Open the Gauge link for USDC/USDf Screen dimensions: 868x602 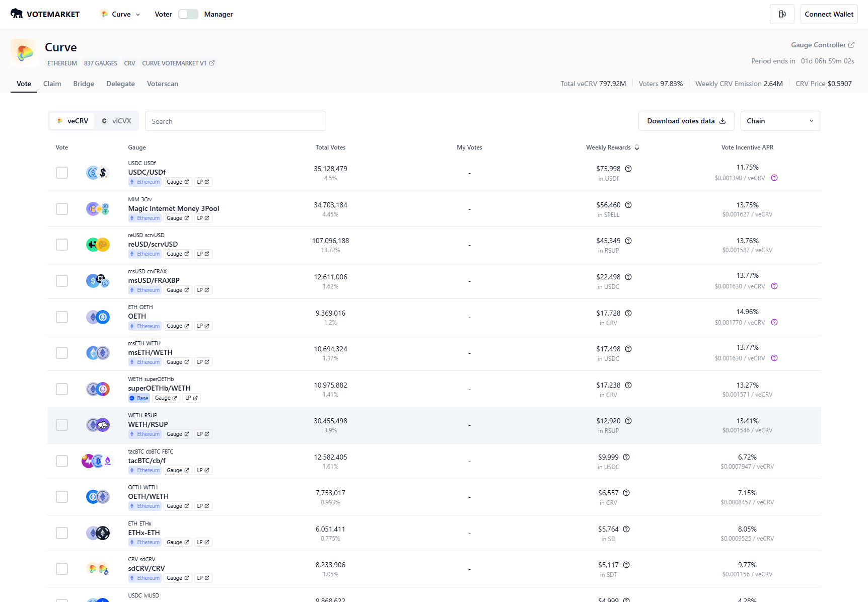tap(178, 182)
